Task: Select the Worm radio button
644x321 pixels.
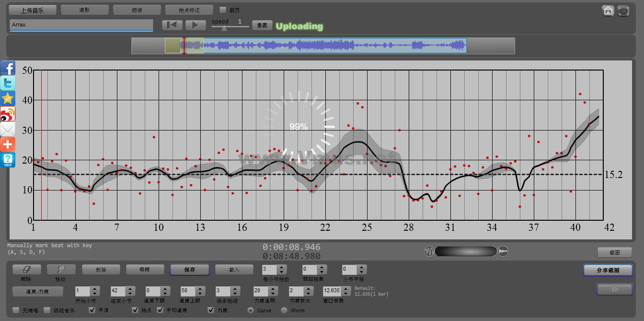Action: tap(284, 310)
